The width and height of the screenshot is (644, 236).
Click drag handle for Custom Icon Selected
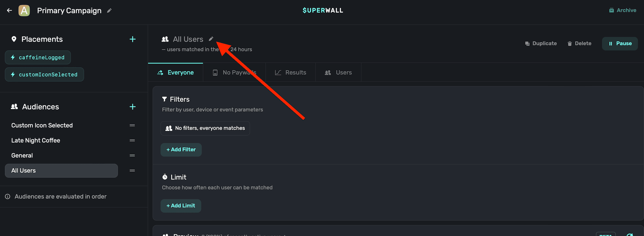[132, 125]
